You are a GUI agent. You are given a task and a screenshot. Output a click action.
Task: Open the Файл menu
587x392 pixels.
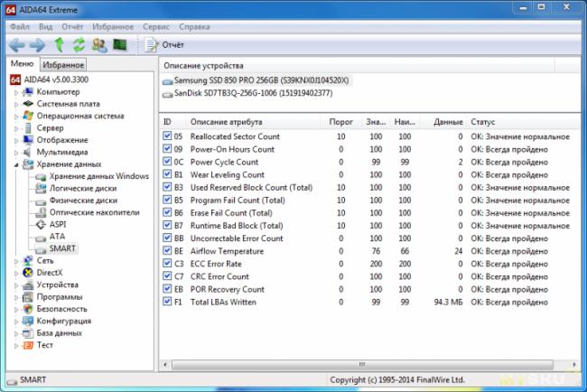[x=20, y=27]
